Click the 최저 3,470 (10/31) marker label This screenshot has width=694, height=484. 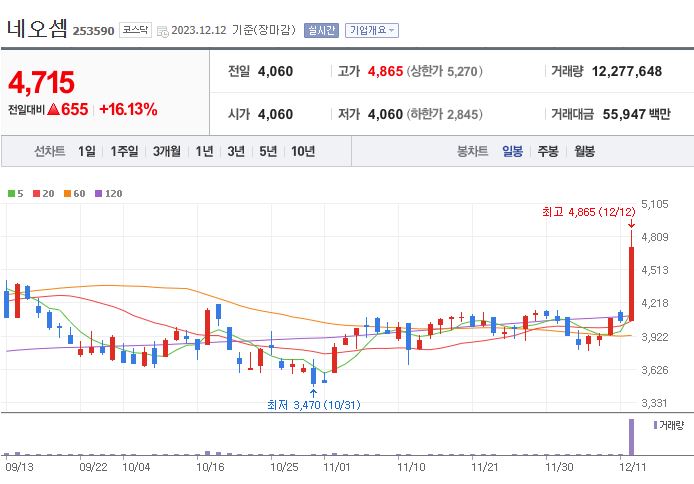coord(314,405)
